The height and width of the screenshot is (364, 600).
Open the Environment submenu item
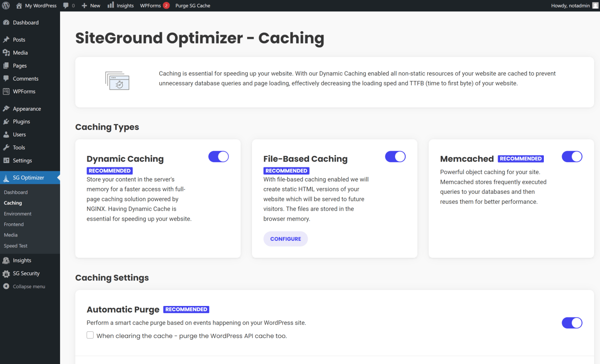18,214
